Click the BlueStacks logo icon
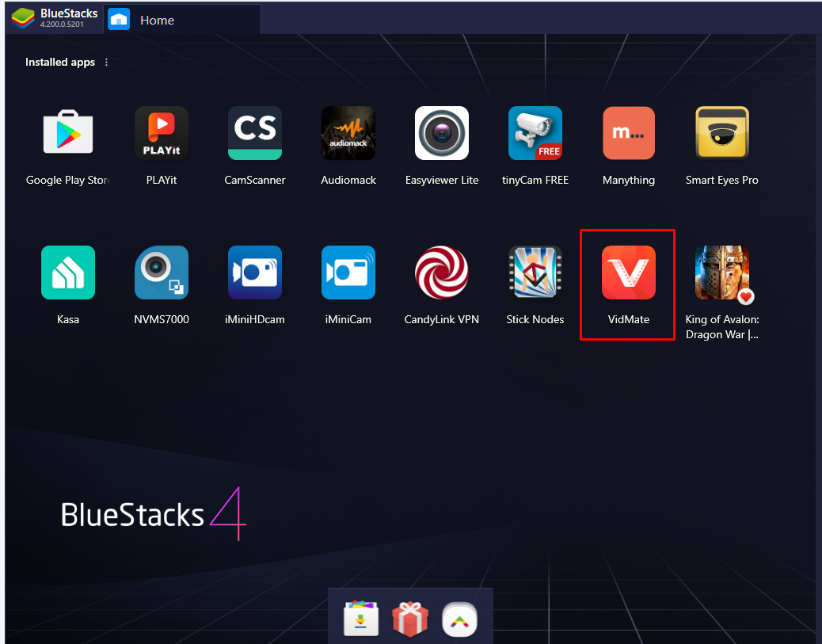The height and width of the screenshot is (644, 822). 23,18
